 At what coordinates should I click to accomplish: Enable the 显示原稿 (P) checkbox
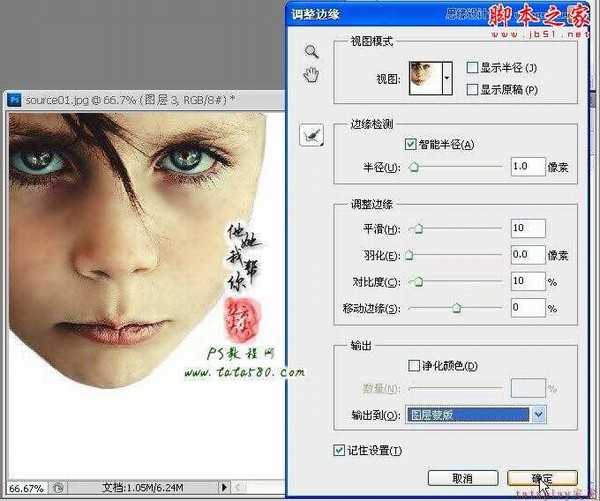click(473, 90)
